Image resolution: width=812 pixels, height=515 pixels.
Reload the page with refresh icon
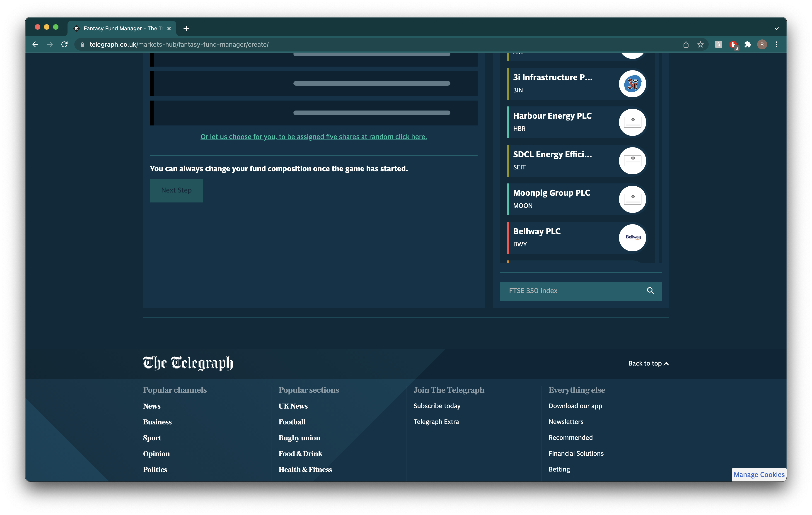[x=64, y=44]
